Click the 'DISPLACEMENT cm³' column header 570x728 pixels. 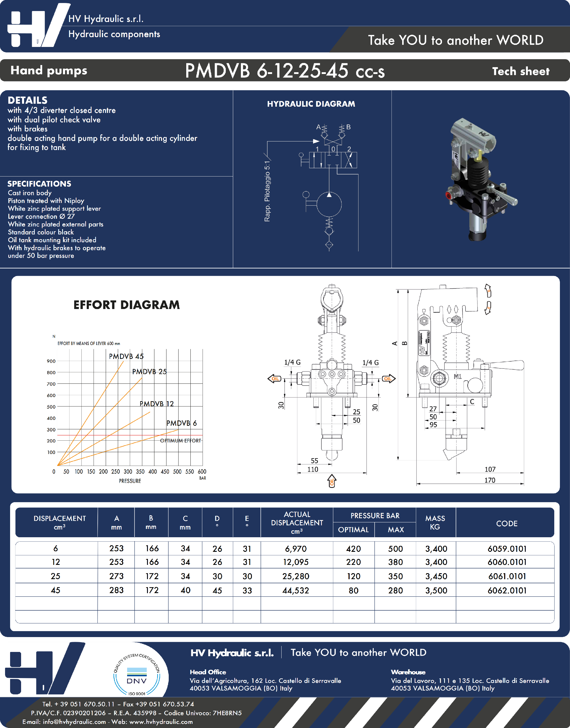pyautogui.click(x=60, y=522)
